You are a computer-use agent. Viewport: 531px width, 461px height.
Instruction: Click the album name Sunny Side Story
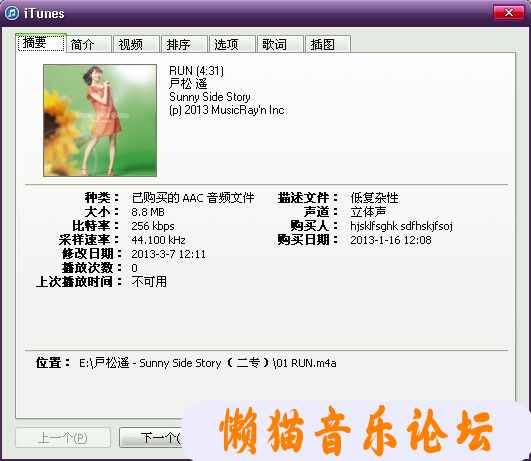tap(210, 97)
